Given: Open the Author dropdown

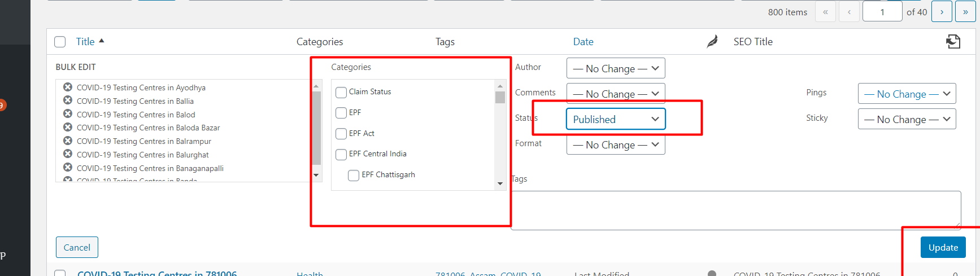Looking at the screenshot, I should [x=616, y=68].
